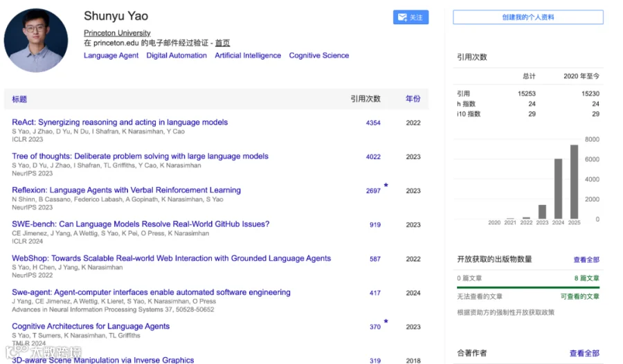
Task: Open the Swe-agent agent-computer interfaces paper
Action: (x=151, y=292)
